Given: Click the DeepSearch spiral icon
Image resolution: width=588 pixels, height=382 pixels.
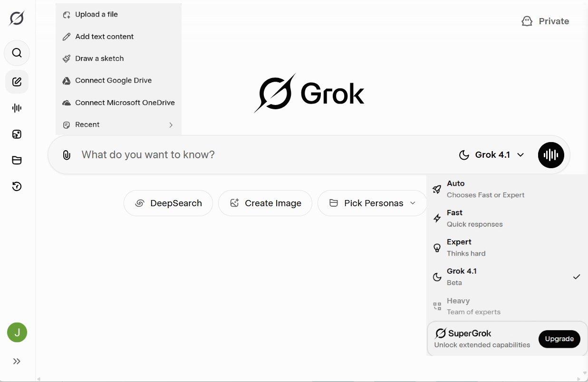Looking at the screenshot, I should [x=140, y=203].
